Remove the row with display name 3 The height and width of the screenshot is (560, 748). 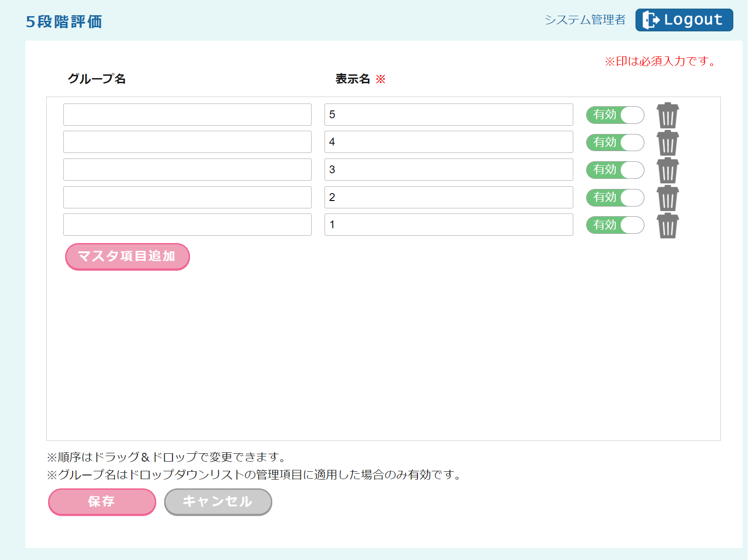coord(668,170)
